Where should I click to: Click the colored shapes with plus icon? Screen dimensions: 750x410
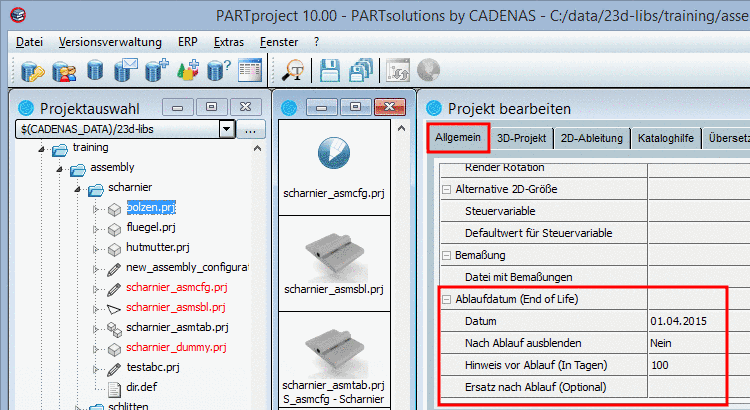coord(188,70)
